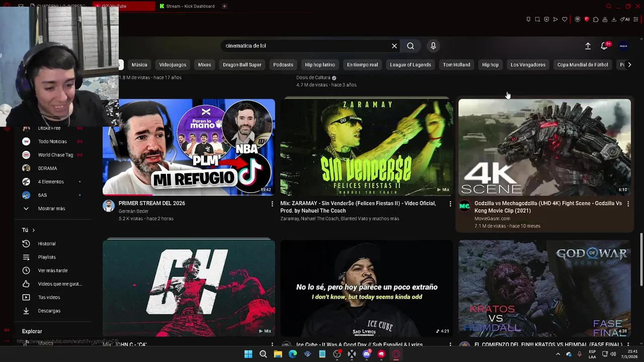Play the Godzilla 4K SCENE thumbnail
Screen dimensions: 644x362
tap(544, 147)
